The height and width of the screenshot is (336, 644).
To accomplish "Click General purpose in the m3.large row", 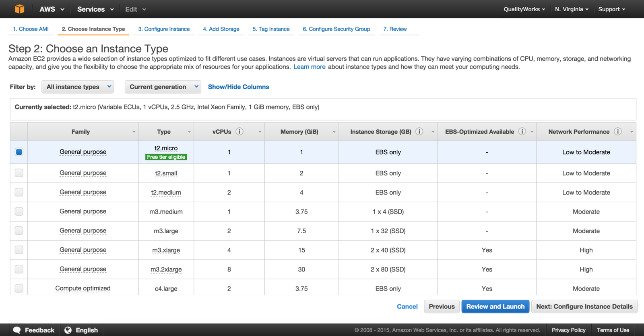I will (x=83, y=230).
